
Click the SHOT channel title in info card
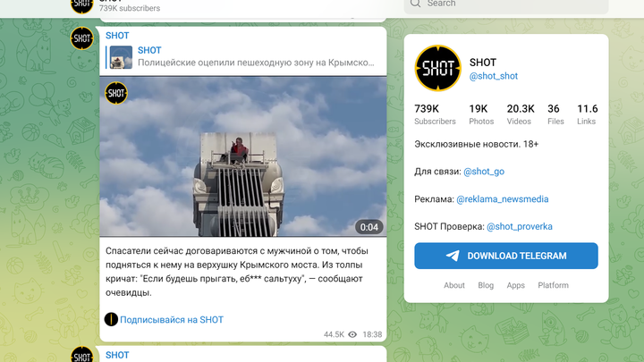click(483, 63)
